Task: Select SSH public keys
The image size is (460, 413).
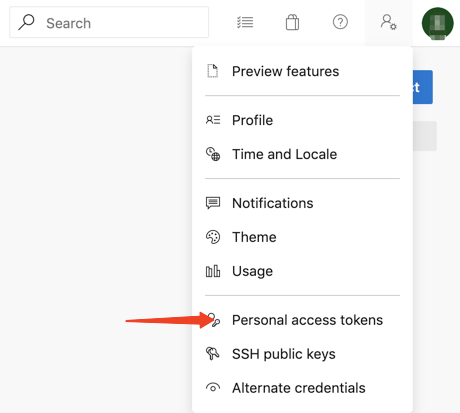Action: tap(302, 354)
